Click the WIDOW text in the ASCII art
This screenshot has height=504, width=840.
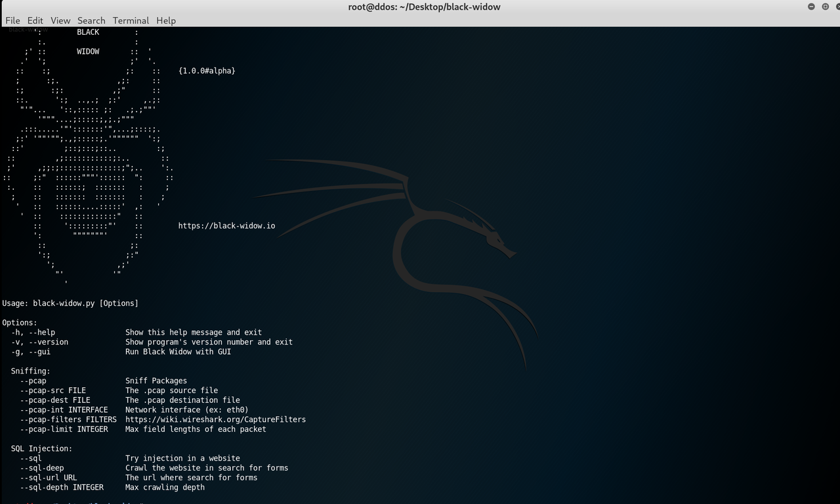coord(88,51)
